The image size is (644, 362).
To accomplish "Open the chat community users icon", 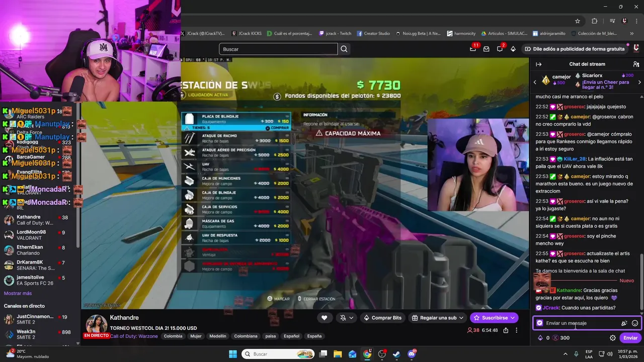I will click(636, 64).
